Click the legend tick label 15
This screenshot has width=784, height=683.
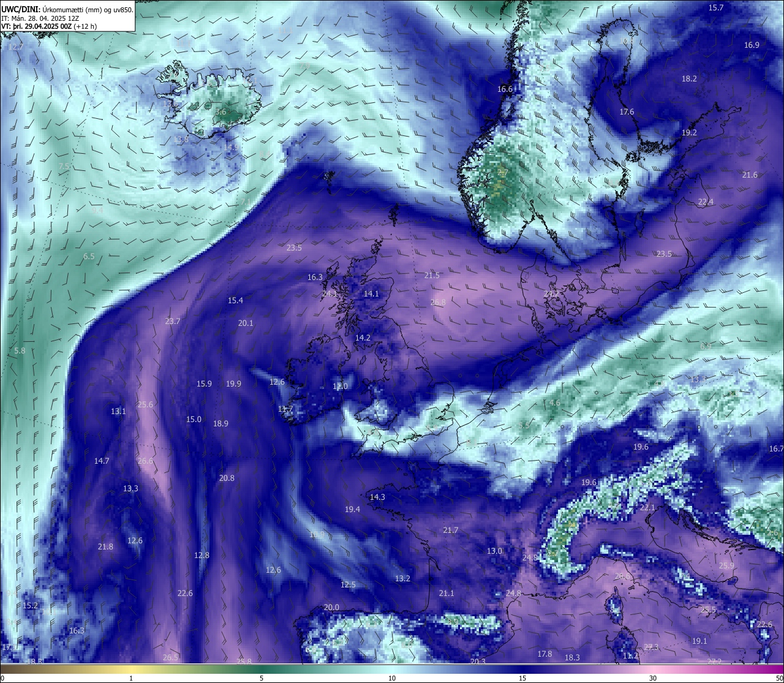pyautogui.click(x=522, y=678)
